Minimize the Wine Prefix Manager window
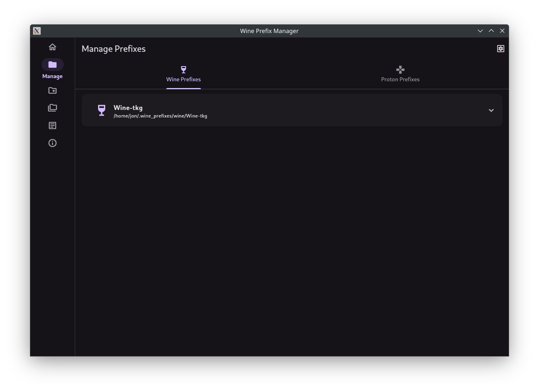This screenshot has height=392, width=539. pos(480,31)
